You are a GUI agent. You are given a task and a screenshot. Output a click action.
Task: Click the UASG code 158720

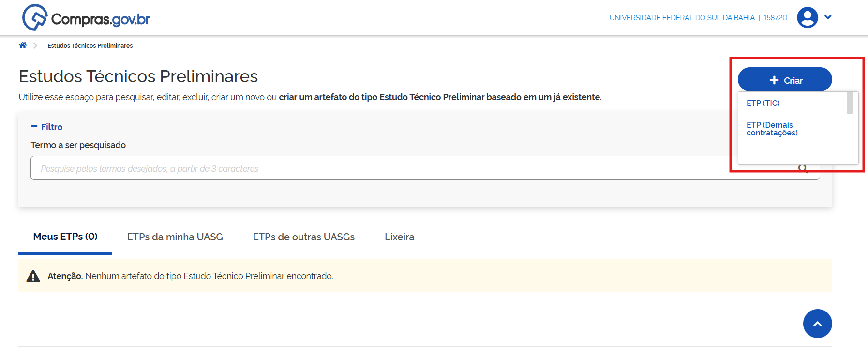pos(775,18)
